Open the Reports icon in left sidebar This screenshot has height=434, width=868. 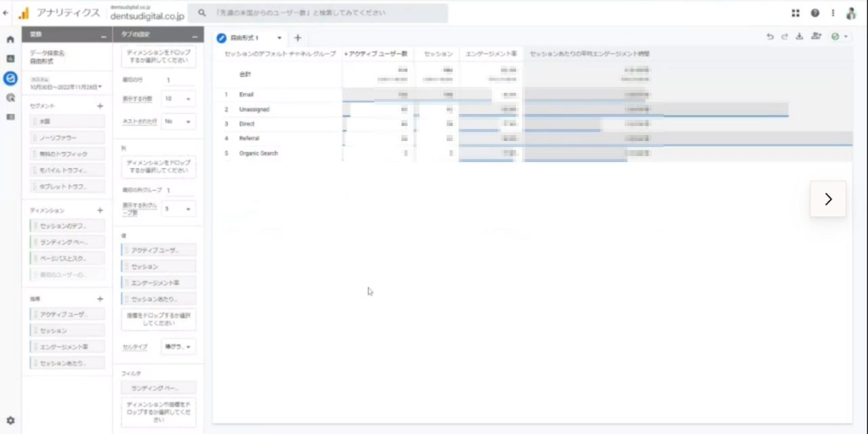click(10, 59)
